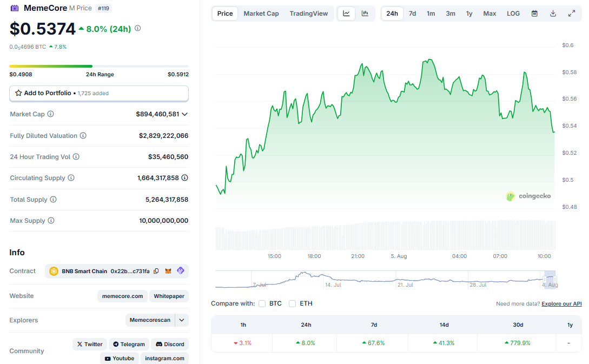
Task: Click the contract address 0x22b...c731fa
Action: point(130,271)
